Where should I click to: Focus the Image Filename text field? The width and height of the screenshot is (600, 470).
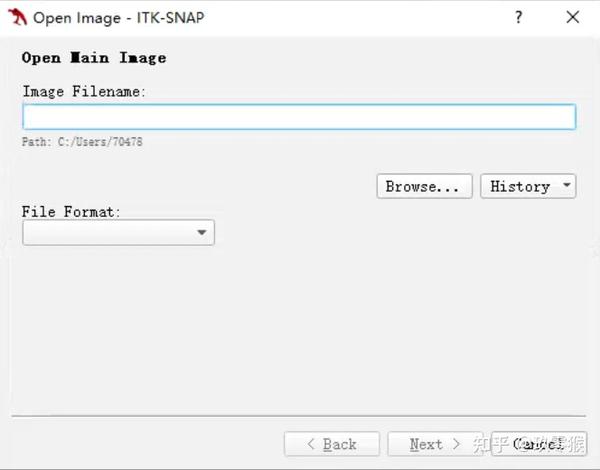[299, 117]
